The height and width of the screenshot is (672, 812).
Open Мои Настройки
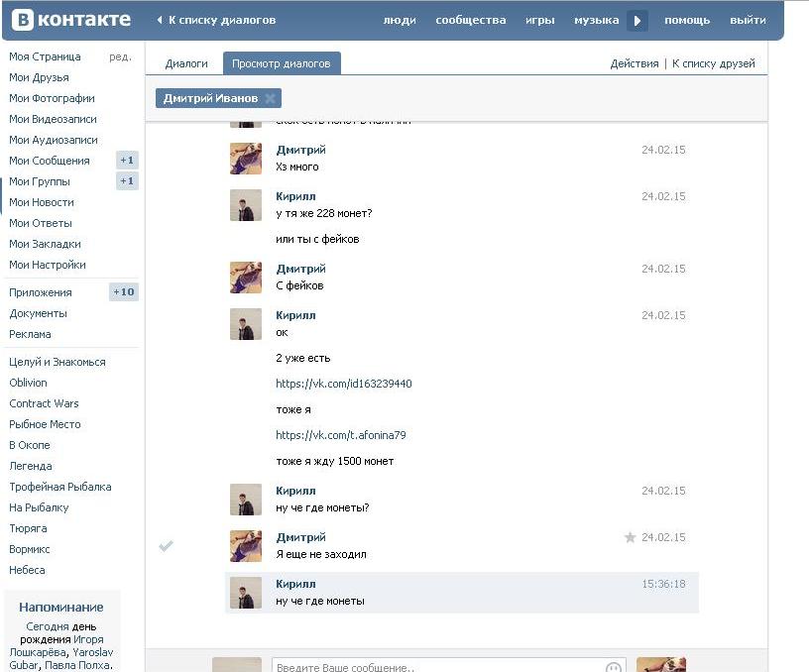pyautogui.click(x=48, y=265)
